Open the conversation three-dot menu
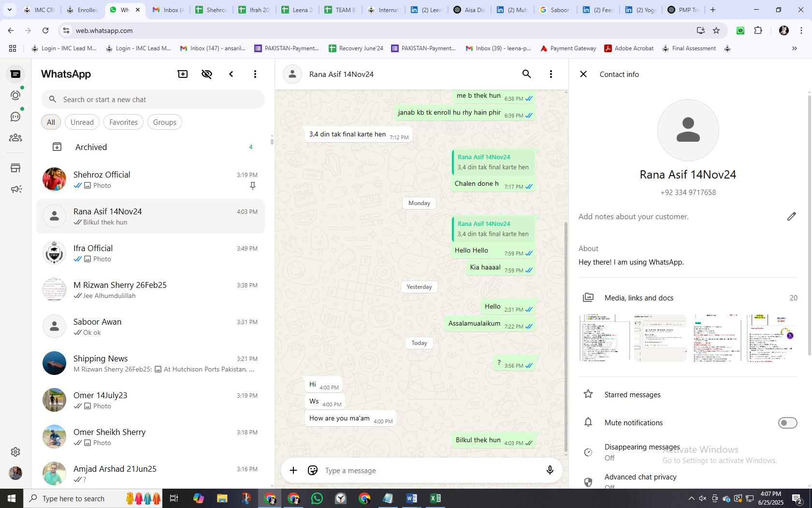The width and height of the screenshot is (812, 508). [x=551, y=74]
